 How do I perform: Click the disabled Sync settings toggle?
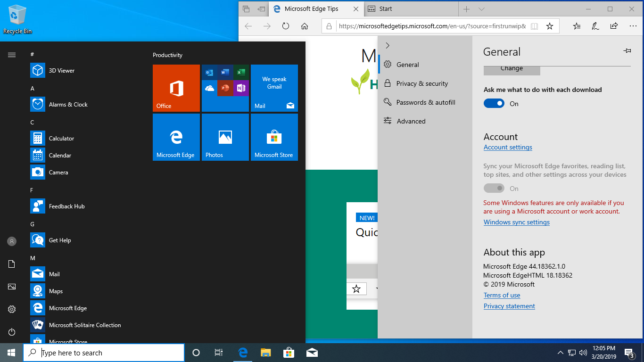point(494,189)
